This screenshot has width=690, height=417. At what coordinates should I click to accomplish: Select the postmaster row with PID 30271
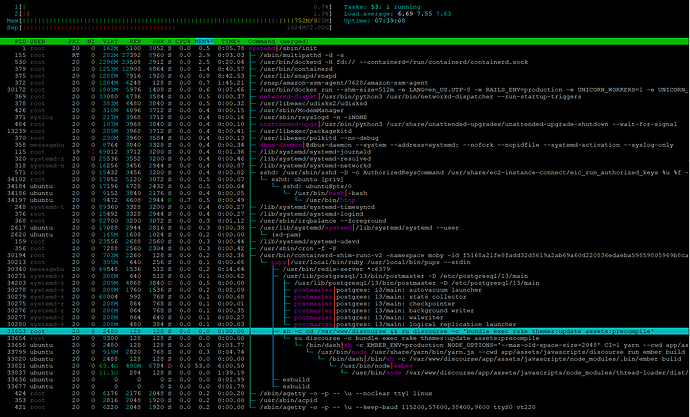(345, 276)
